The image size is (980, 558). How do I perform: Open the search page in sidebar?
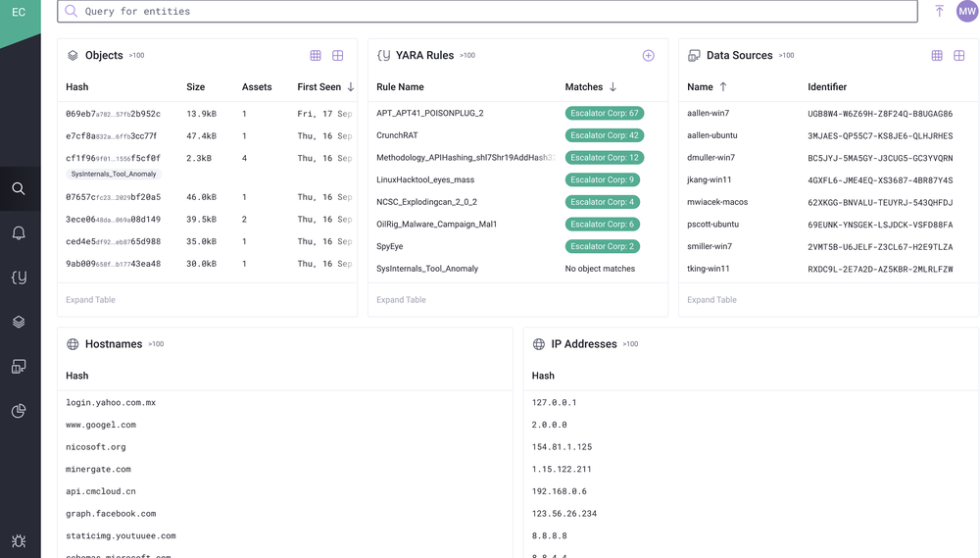(19, 188)
